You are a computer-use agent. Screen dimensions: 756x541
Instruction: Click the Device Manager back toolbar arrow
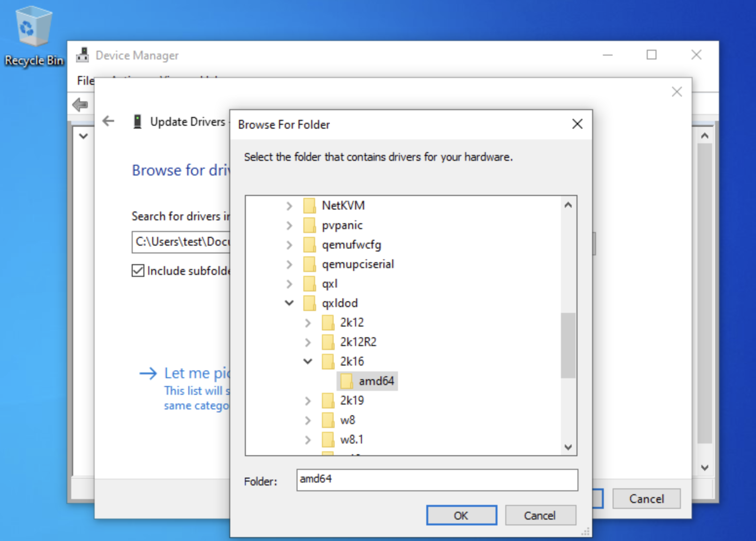[x=80, y=104]
